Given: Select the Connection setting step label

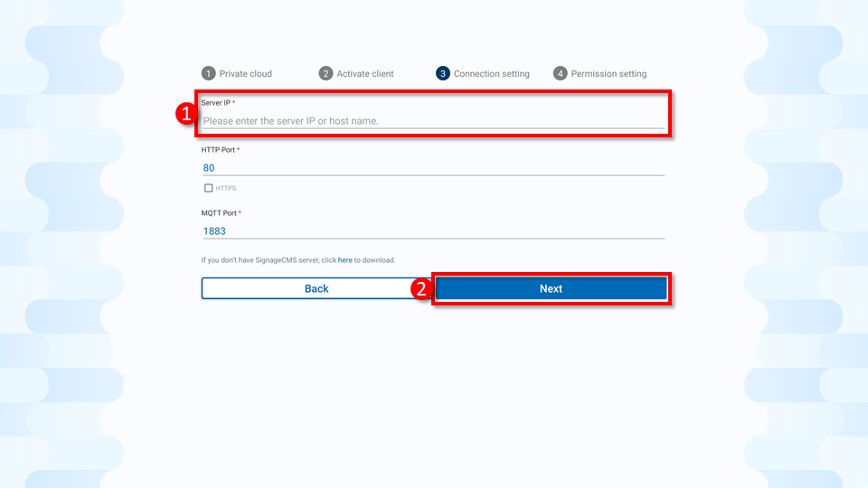Looking at the screenshot, I should click(492, 73).
